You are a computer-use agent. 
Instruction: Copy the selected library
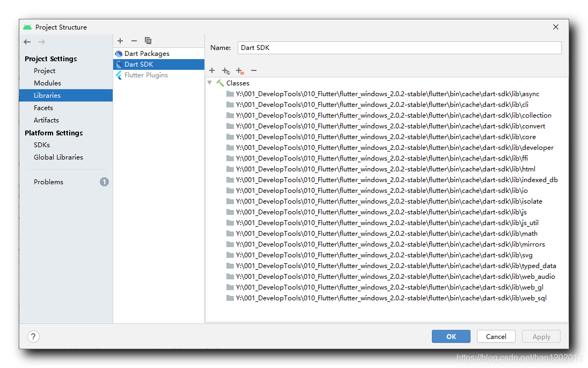[148, 40]
